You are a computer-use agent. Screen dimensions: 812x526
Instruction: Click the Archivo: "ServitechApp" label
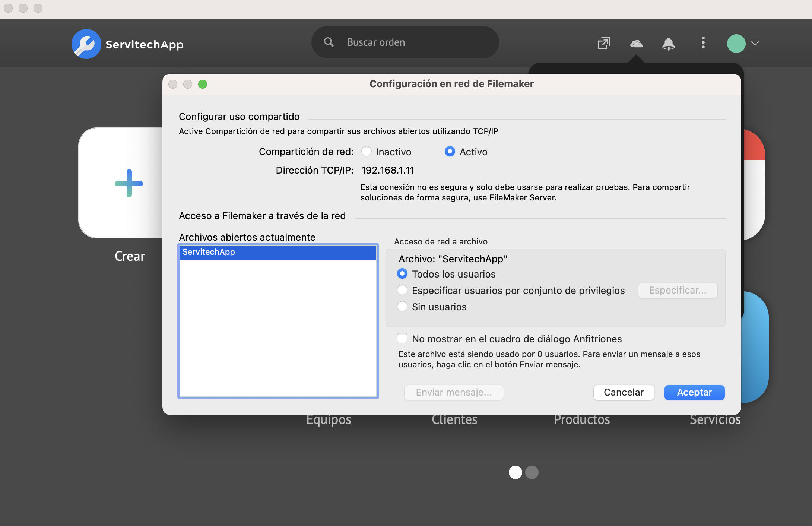(x=453, y=259)
